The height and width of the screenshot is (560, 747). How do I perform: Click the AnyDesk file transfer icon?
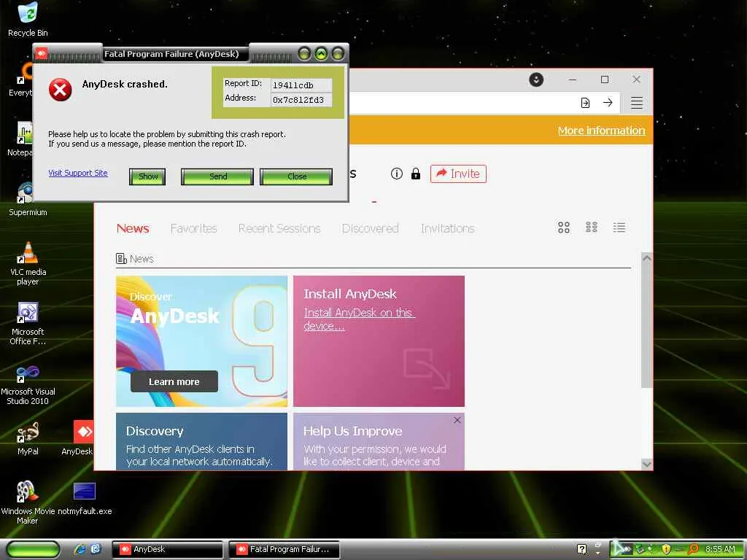click(x=585, y=102)
